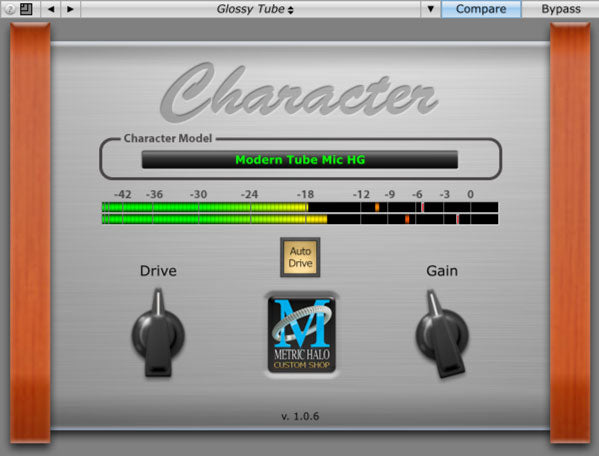Toggle the Auto Drive button

300,257
